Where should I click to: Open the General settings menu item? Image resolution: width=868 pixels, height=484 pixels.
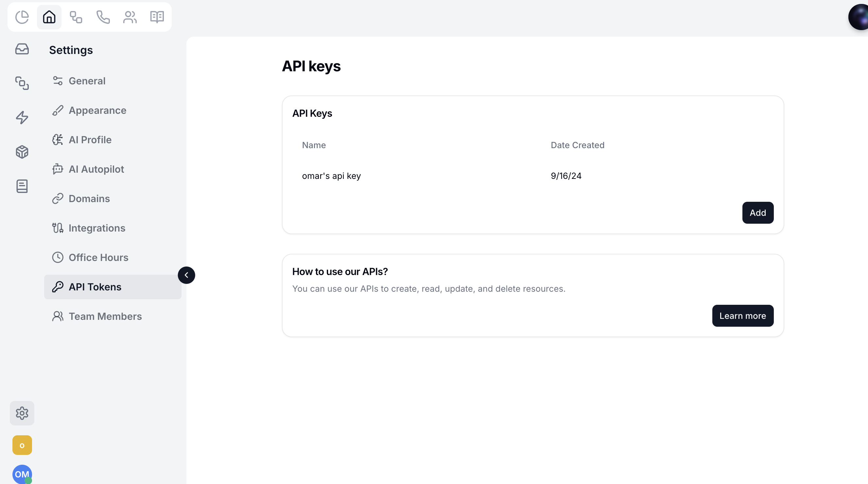coord(87,81)
